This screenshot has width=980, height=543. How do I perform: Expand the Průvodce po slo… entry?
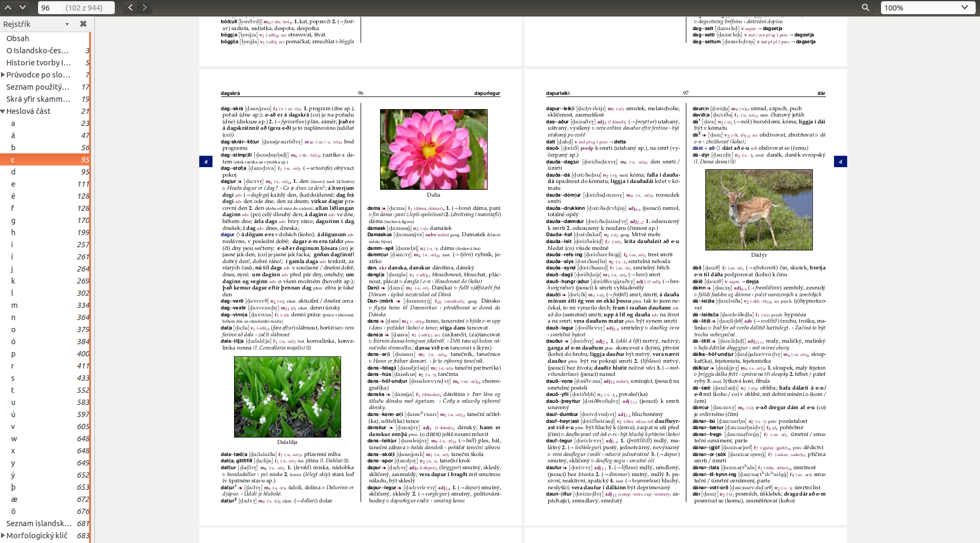tap(3, 75)
